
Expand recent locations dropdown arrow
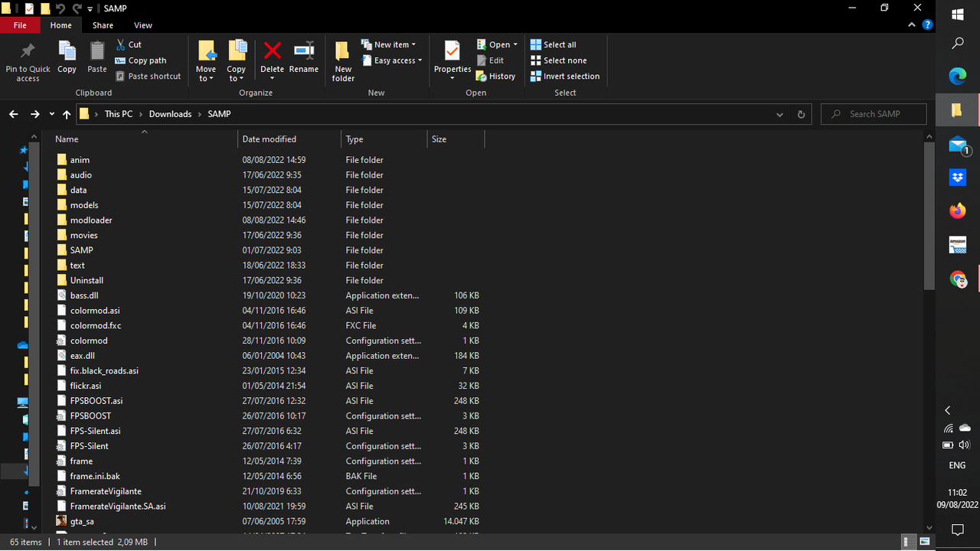click(x=52, y=114)
